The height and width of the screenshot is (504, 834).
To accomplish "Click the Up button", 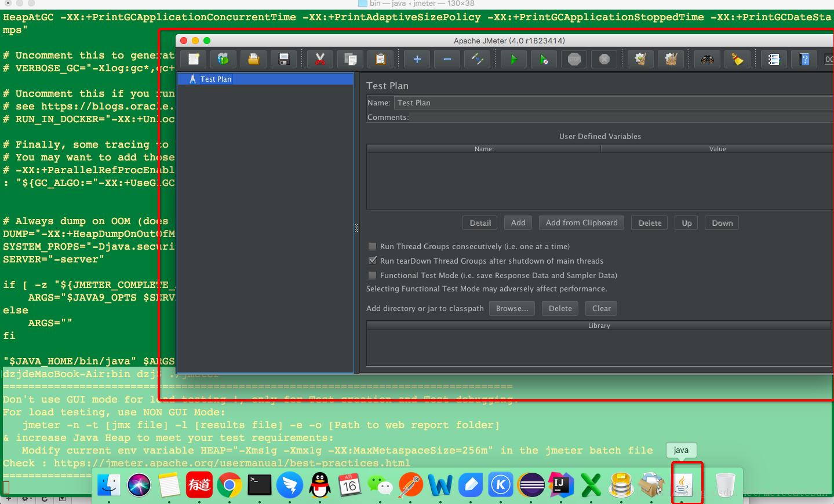I will tap(687, 223).
